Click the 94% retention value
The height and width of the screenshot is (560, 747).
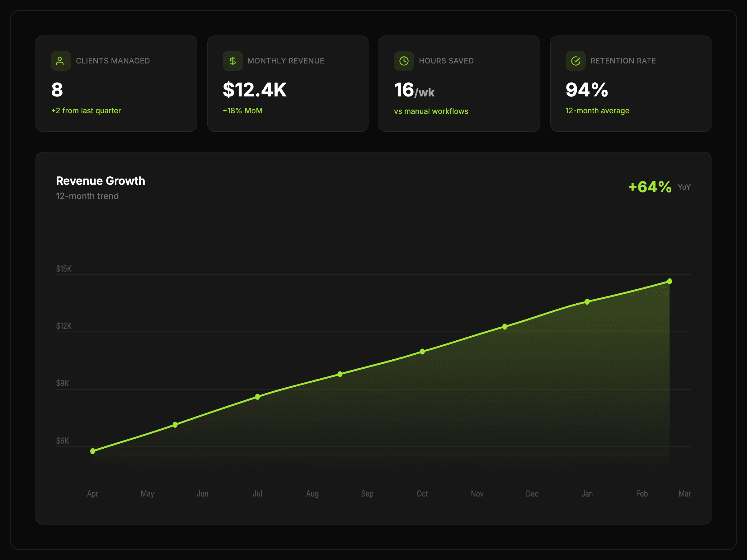(x=587, y=90)
